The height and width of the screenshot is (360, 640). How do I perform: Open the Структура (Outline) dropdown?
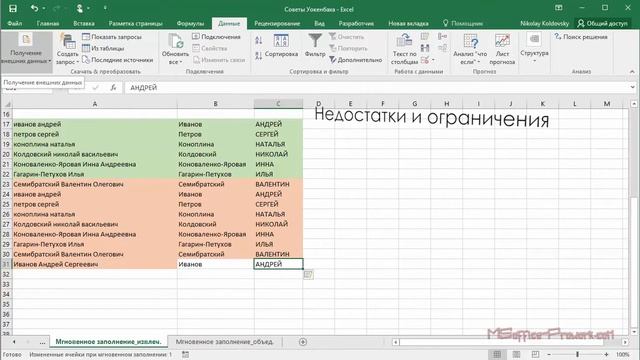534,49
